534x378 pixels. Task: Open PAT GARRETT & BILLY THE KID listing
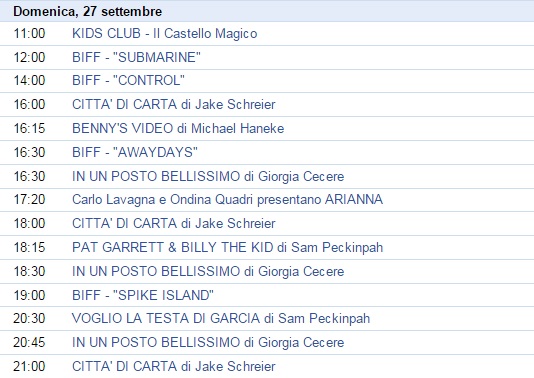227,247
